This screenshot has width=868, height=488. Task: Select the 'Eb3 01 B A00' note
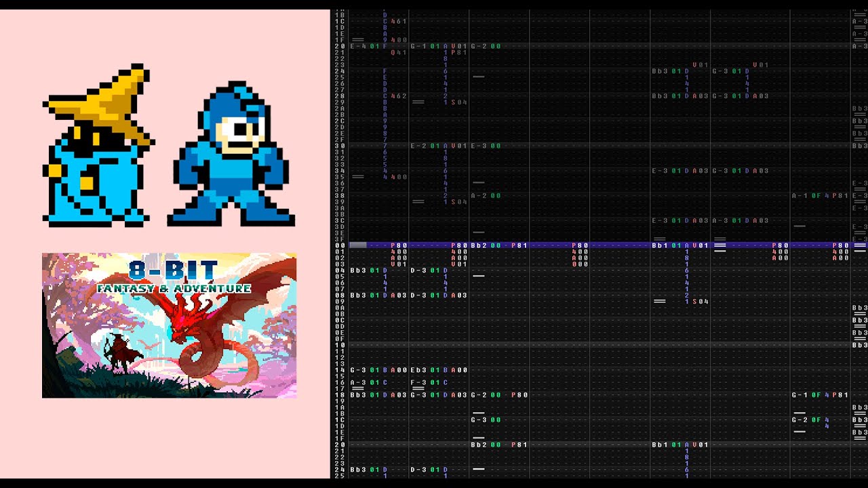point(439,370)
